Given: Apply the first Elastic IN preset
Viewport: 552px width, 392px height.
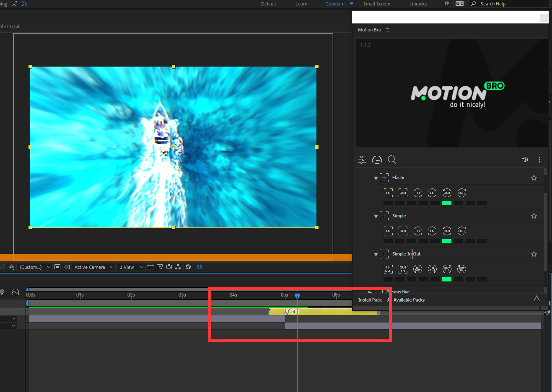Looking at the screenshot, I should point(388,193).
